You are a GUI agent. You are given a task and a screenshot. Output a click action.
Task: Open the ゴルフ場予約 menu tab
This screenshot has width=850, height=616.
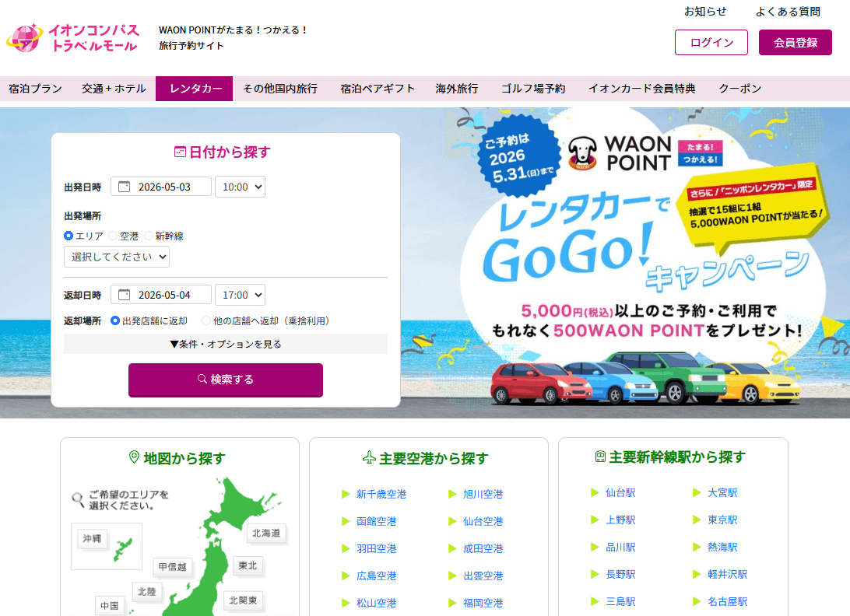tap(533, 89)
